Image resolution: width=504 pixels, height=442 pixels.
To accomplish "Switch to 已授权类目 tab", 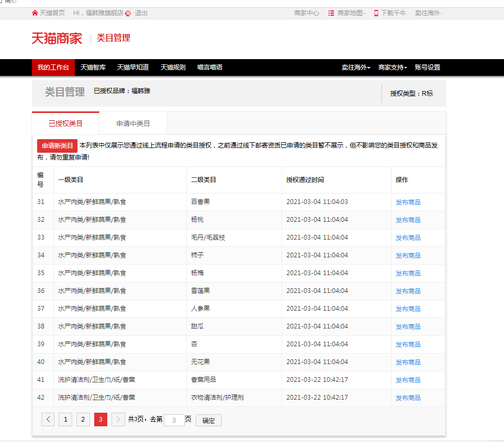I will click(x=65, y=123).
